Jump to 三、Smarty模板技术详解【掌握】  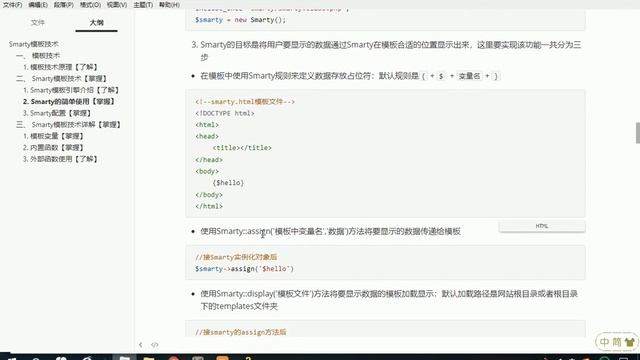pyautogui.click(x=69, y=124)
